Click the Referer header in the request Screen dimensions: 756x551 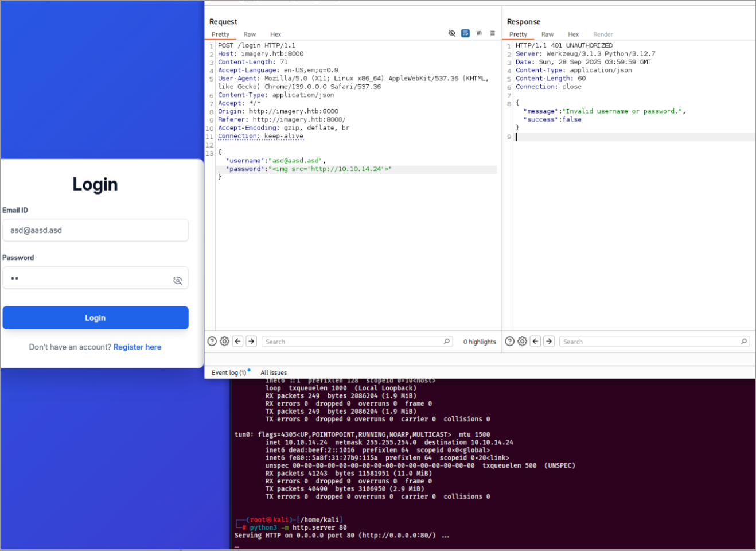pos(282,119)
